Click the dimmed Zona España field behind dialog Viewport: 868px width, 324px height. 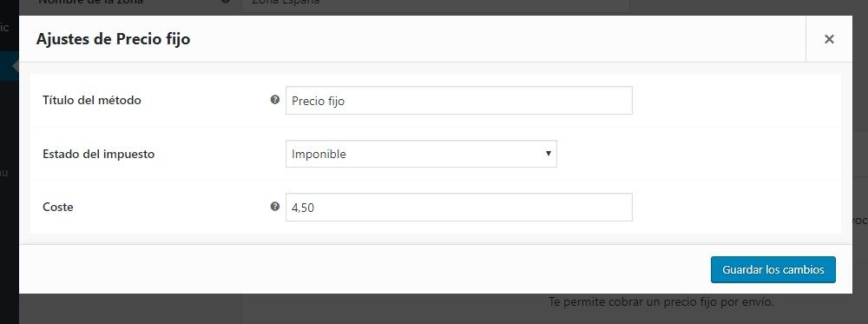click(435, 6)
